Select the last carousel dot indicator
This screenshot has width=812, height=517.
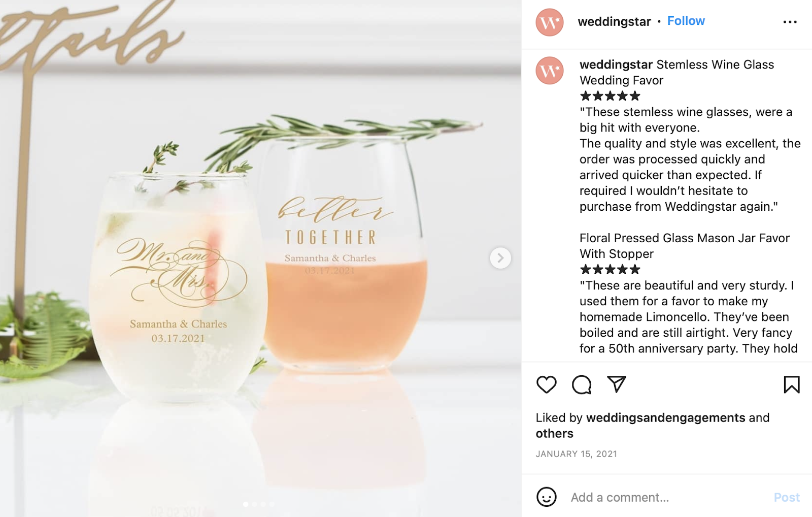click(272, 504)
